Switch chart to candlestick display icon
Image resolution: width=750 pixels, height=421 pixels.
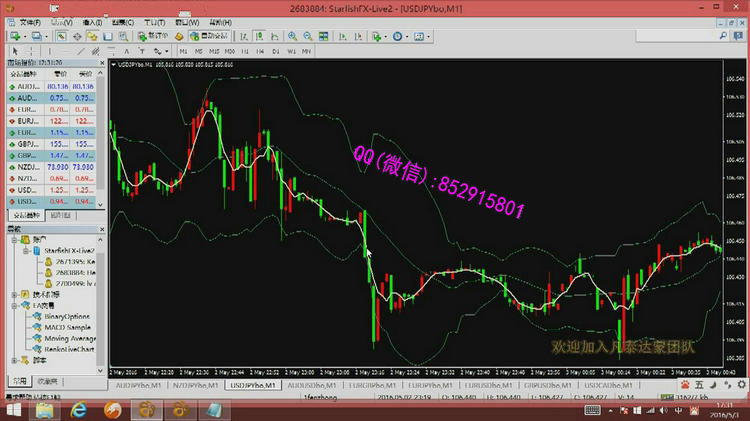[259, 36]
